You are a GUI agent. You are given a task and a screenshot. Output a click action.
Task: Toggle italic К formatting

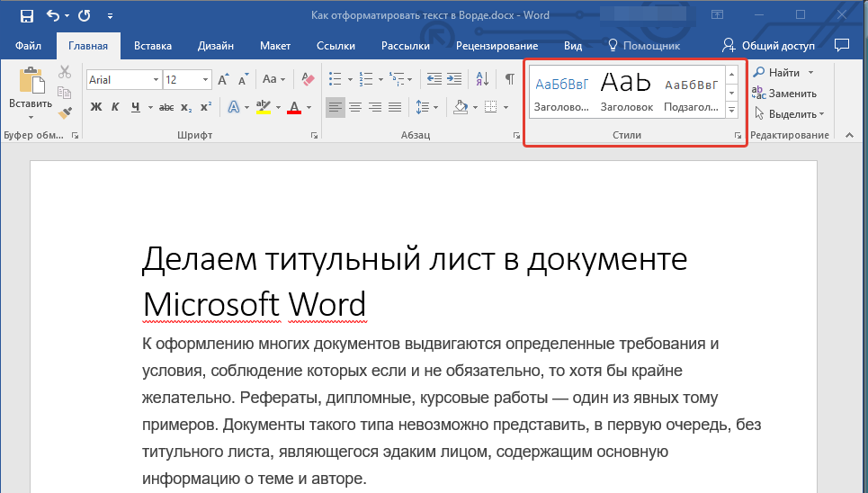click(115, 107)
